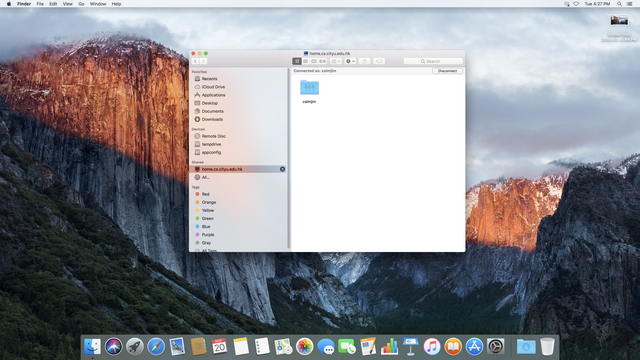
Task: Launch iTunes from the Dock
Action: tap(432, 347)
